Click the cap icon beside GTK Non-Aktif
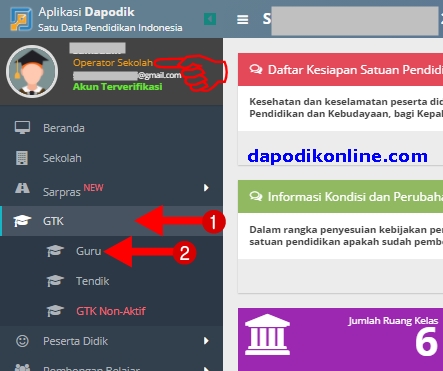443x371 pixels. tap(55, 311)
